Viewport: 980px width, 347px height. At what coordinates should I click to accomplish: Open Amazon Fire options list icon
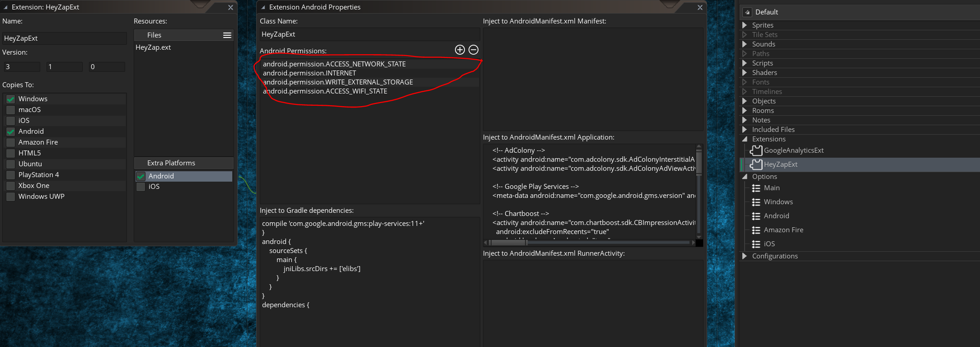click(x=756, y=230)
